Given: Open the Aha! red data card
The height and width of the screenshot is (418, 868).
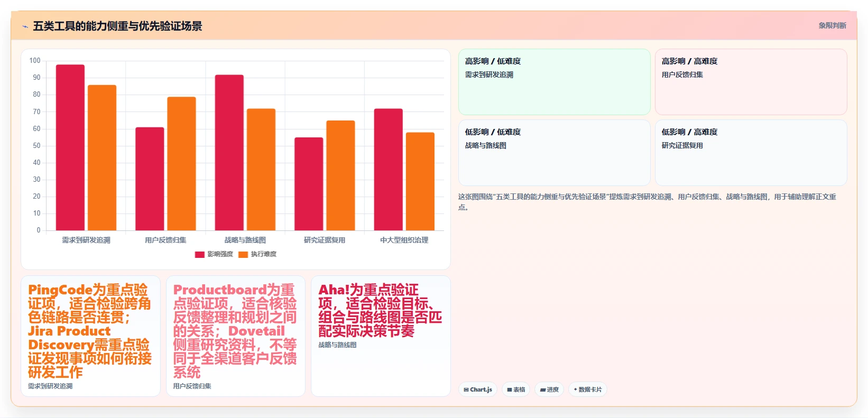Looking at the screenshot, I should (x=381, y=336).
